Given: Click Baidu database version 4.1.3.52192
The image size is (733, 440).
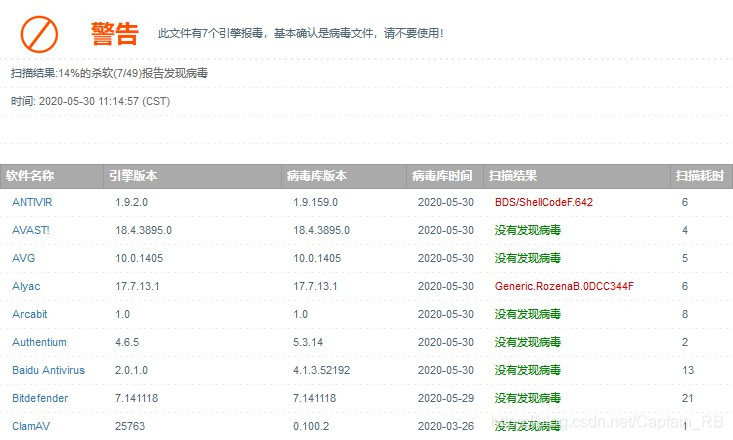Looking at the screenshot, I should click(x=322, y=370).
